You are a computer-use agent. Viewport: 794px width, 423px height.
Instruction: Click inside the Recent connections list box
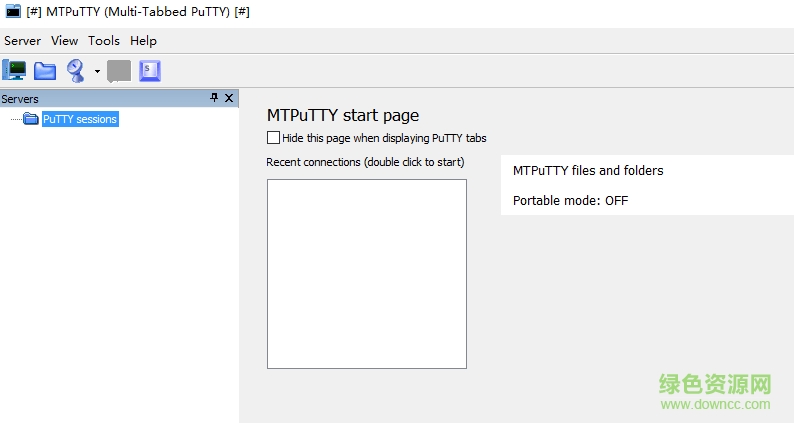tap(367, 274)
